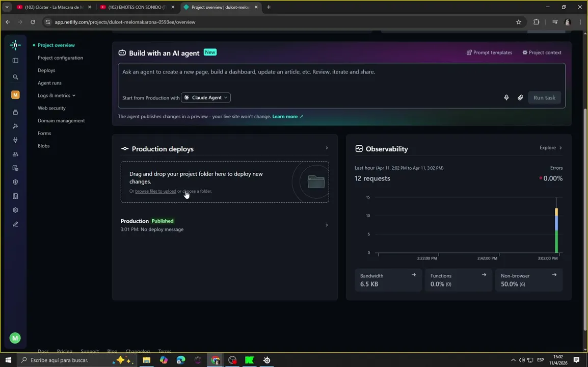Open Project context

[542, 53]
